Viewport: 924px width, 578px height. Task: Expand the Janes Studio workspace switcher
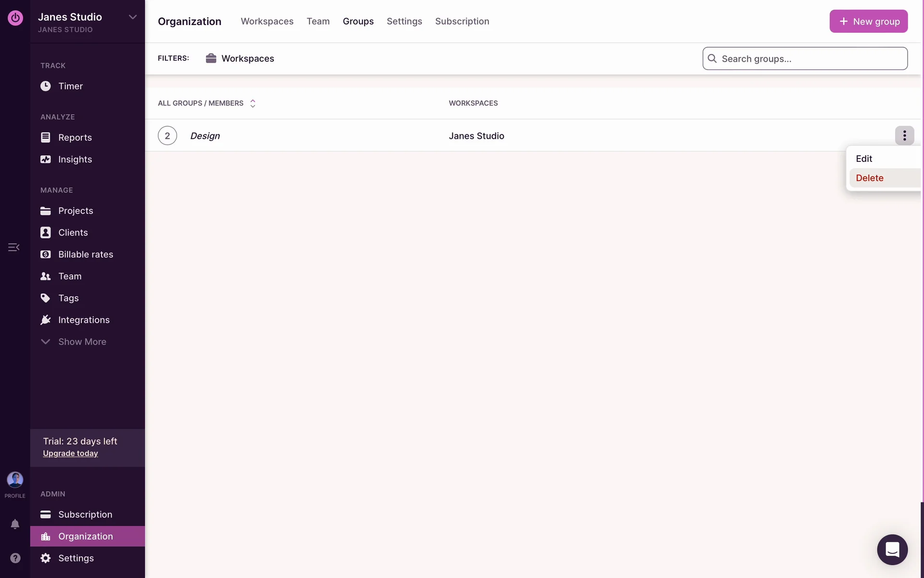(x=132, y=17)
